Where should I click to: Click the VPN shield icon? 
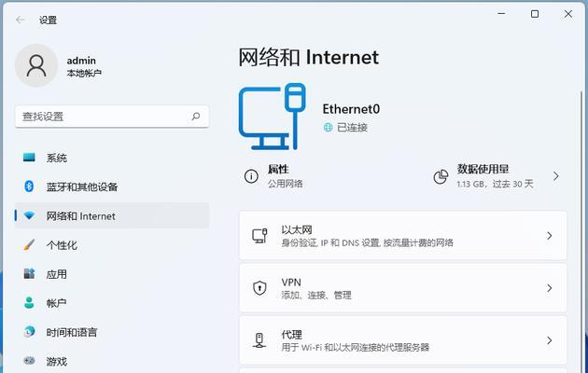click(259, 288)
